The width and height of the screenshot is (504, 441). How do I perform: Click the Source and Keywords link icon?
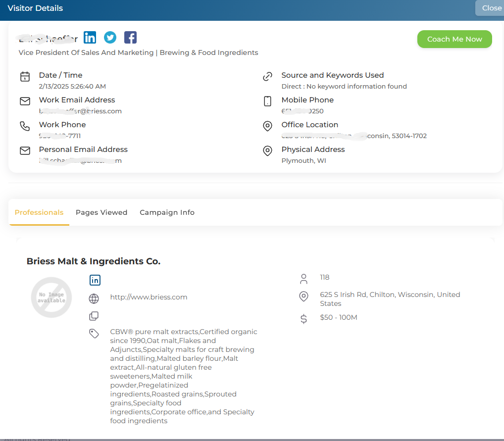267,77
